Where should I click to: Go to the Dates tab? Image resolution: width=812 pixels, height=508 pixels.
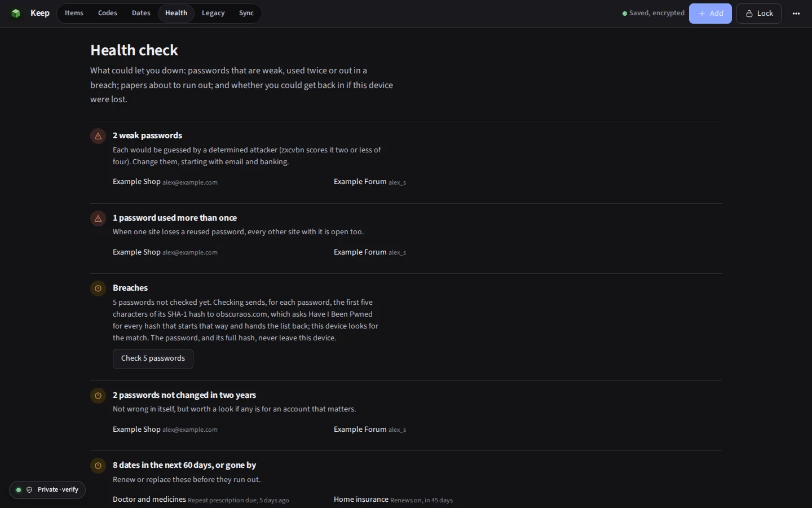pyautogui.click(x=141, y=13)
